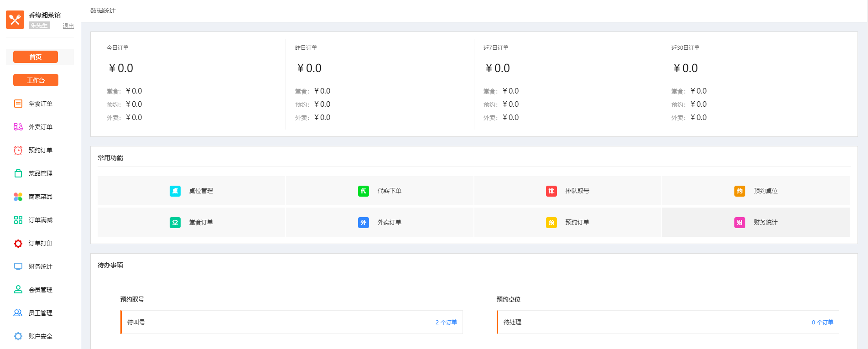Screen dimensions: 868x349
Task: Click the 订单打印 red gear icon
Action: (x=18, y=243)
